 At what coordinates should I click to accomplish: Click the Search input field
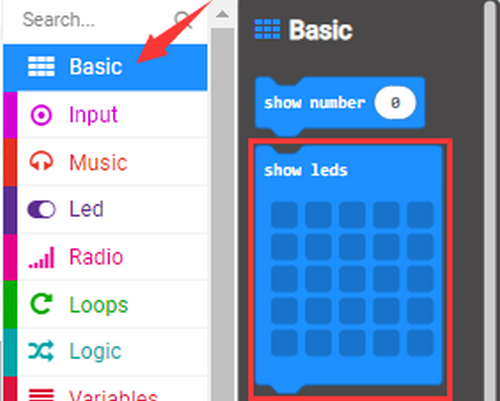(x=97, y=20)
